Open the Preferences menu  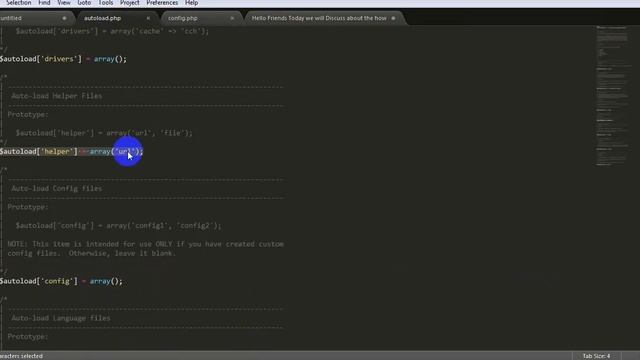[x=162, y=3]
